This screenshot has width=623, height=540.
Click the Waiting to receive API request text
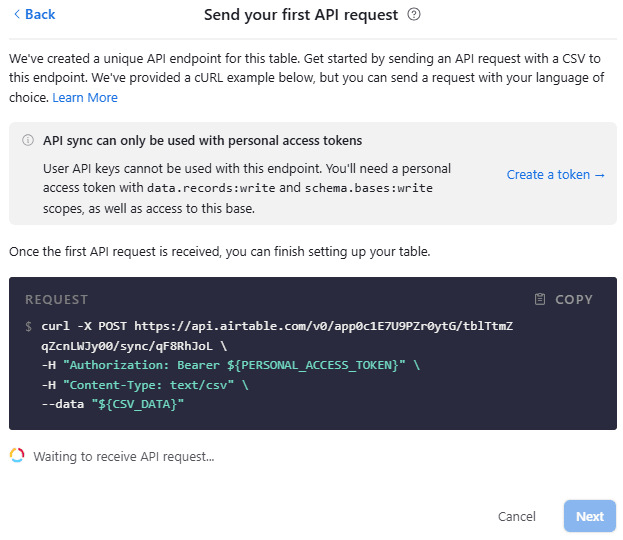[x=124, y=456]
